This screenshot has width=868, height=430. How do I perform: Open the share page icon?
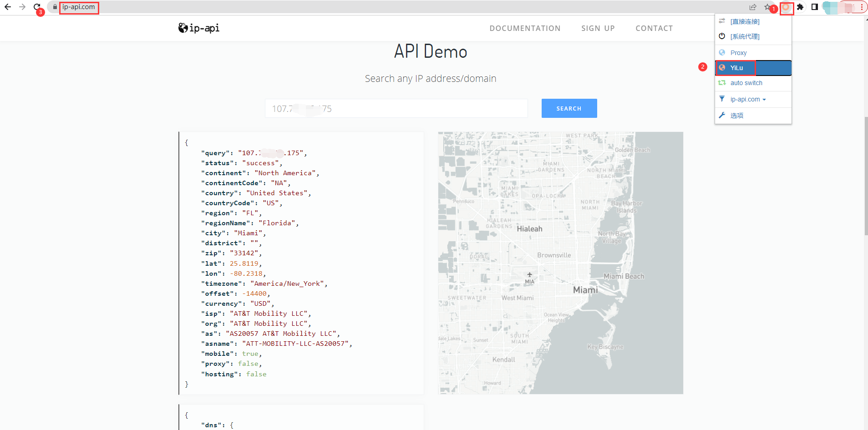(753, 7)
